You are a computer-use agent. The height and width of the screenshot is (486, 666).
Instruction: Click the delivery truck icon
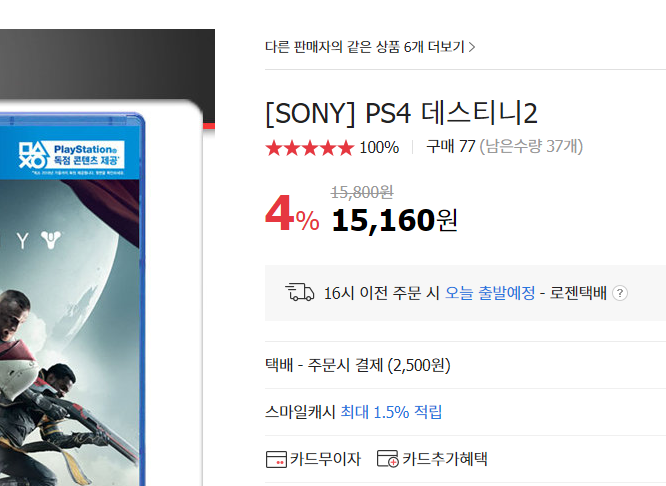300,292
